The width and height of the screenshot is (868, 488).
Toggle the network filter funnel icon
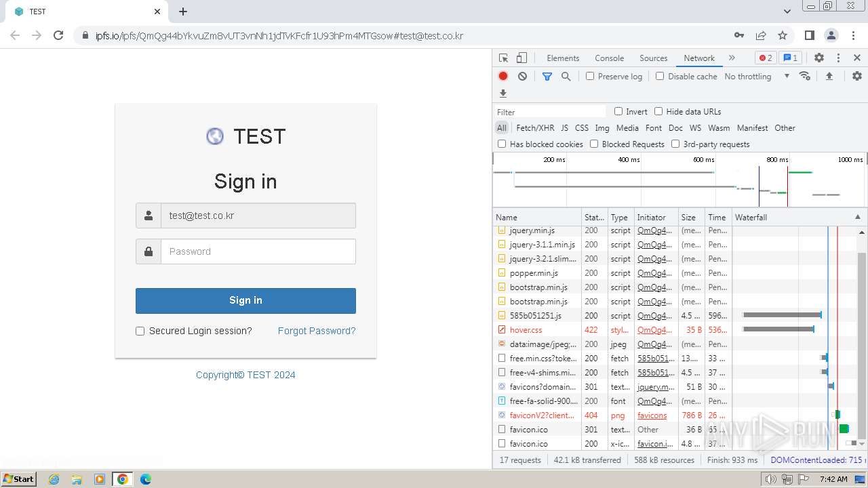coord(547,77)
